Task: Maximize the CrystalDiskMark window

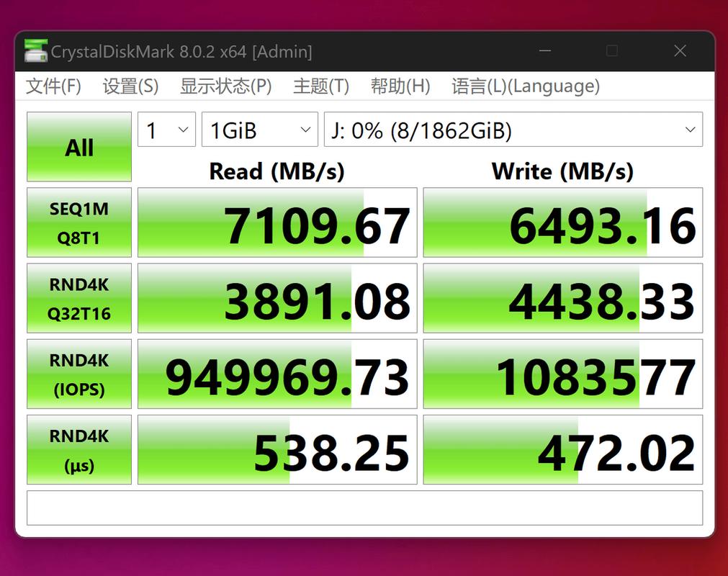Action: click(612, 50)
